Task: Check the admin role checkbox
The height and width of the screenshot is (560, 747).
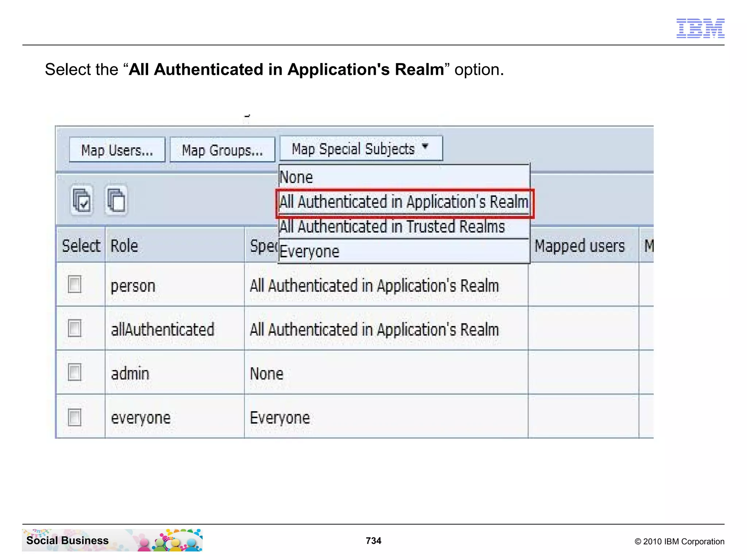Action: pyautogui.click(x=75, y=372)
